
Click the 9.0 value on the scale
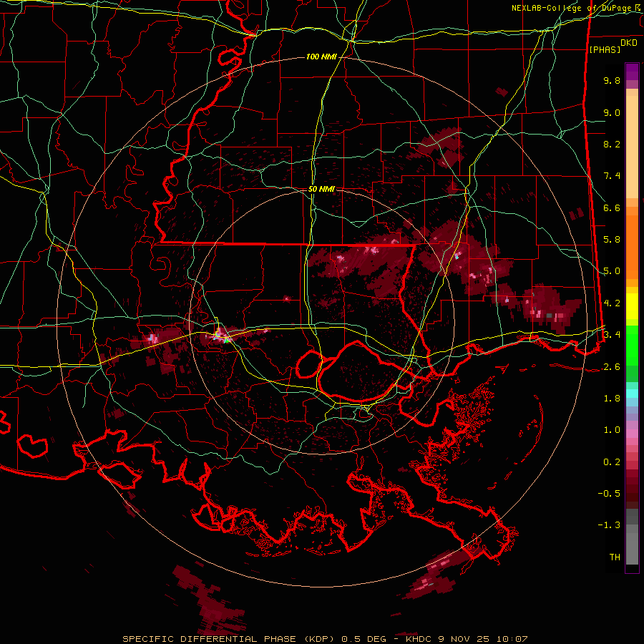point(612,112)
